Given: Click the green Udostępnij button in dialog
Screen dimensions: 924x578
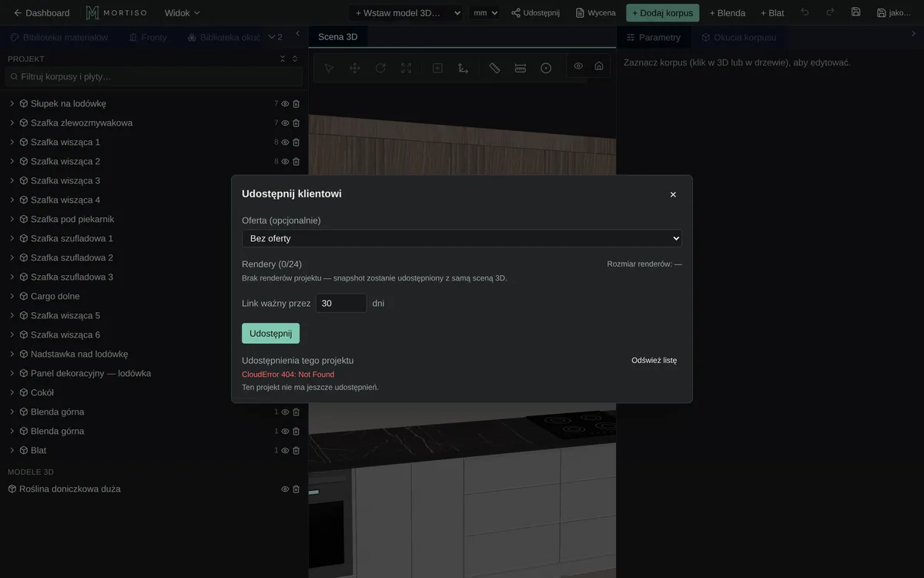Looking at the screenshot, I should (x=270, y=333).
